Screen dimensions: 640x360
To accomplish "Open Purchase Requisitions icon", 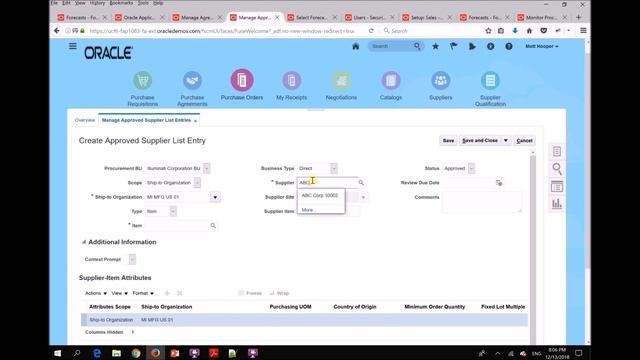I will (142, 80).
